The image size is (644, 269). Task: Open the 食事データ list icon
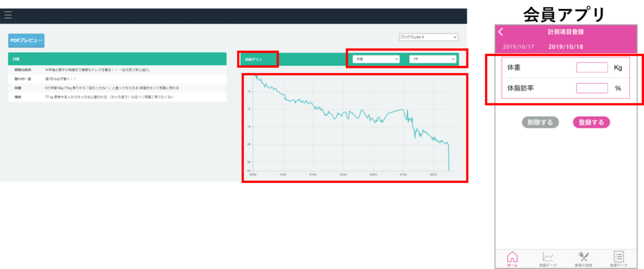point(618,258)
